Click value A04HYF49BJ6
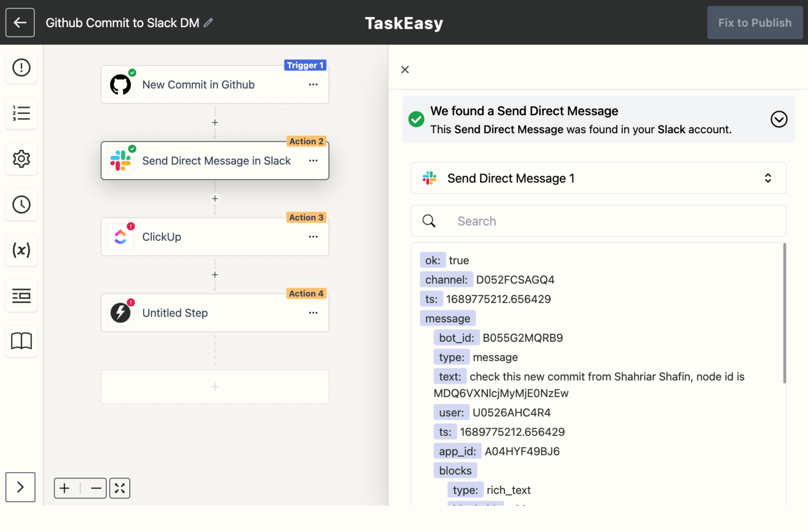This screenshot has height=532, width=808. [x=522, y=451]
